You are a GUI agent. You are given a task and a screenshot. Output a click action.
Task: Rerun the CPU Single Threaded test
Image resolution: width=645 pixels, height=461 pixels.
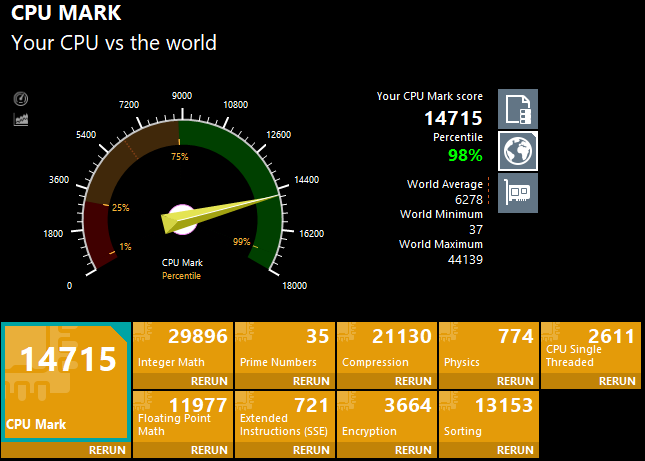tap(617, 381)
